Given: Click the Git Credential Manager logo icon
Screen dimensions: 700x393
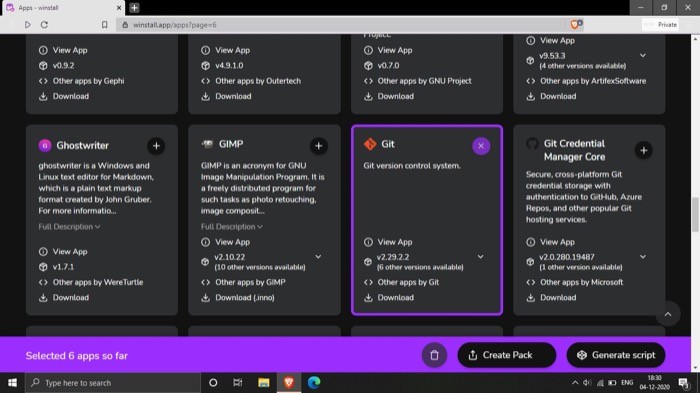Looking at the screenshot, I should (532, 143).
